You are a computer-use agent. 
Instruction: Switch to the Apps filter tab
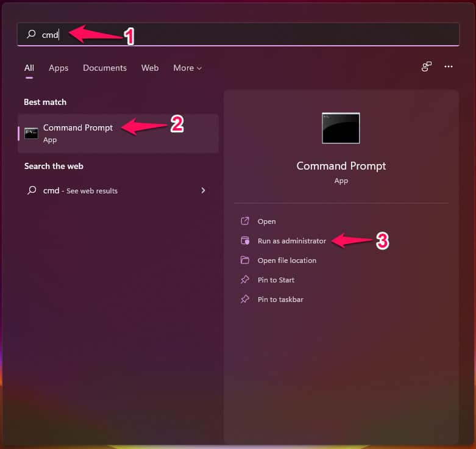59,68
